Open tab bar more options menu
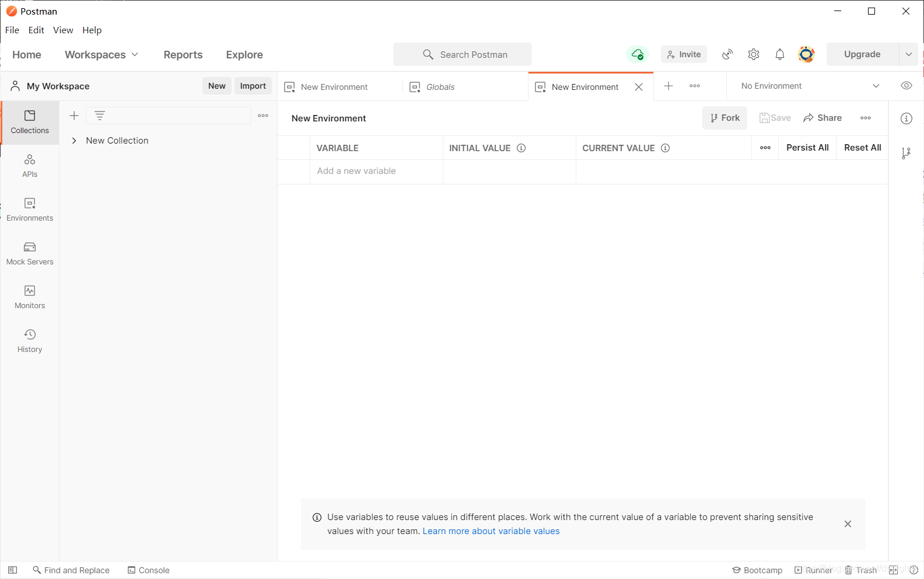This screenshot has width=924, height=579. (695, 86)
